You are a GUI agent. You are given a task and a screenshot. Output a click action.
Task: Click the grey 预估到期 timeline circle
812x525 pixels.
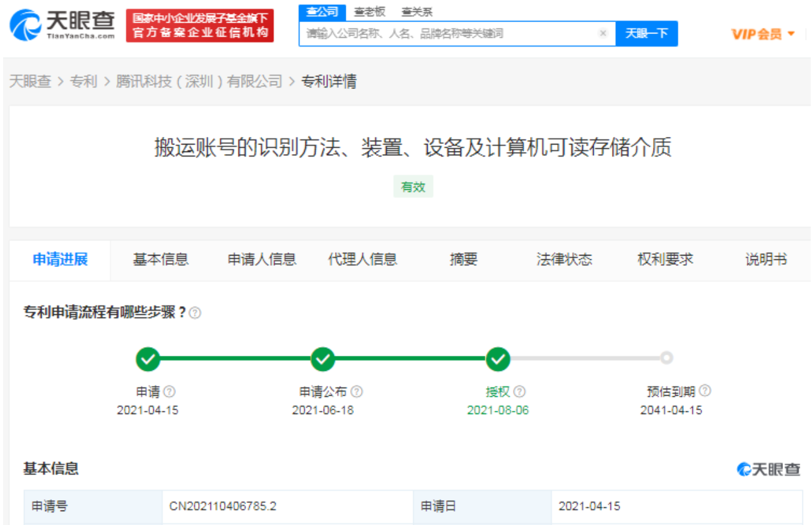click(x=667, y=358)
